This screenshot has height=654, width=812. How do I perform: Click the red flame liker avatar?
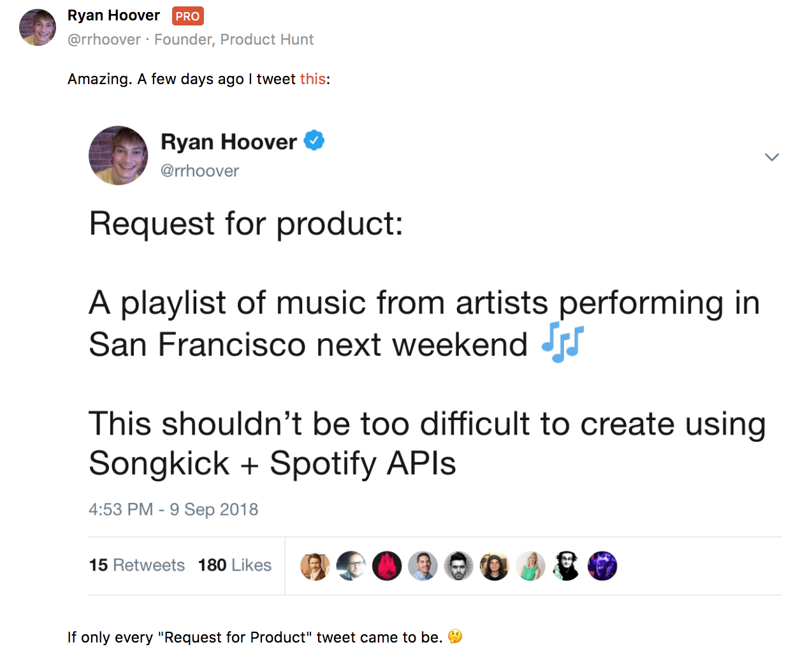coord(387,566)
